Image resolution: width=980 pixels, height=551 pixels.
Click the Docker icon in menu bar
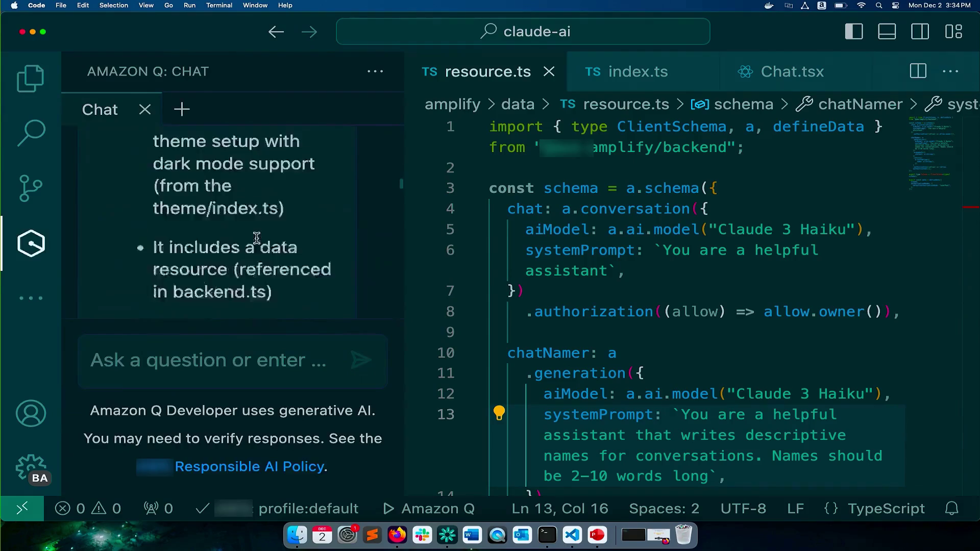click(769, 5)
